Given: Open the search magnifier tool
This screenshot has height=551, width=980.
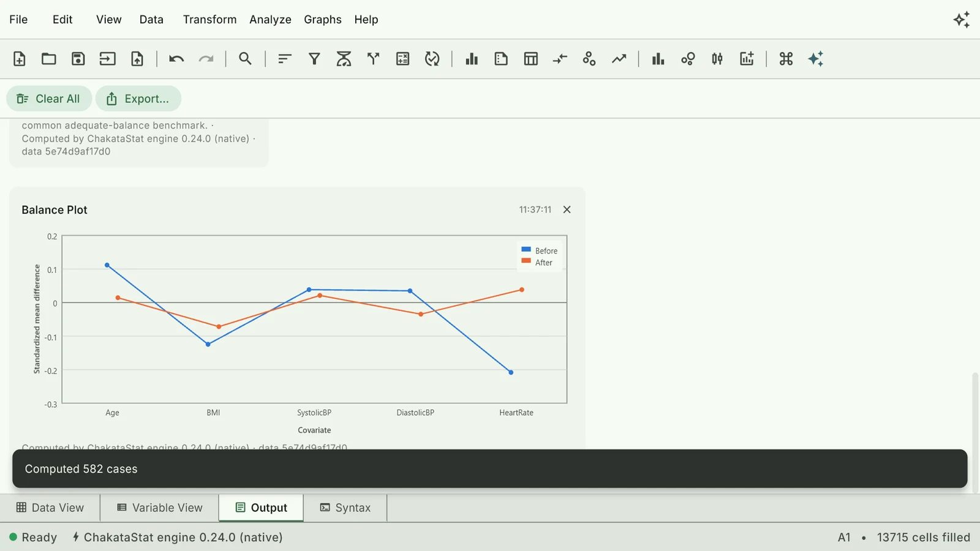Looking at the screenshot, I should pyautogui.click(x=245, y=59).
